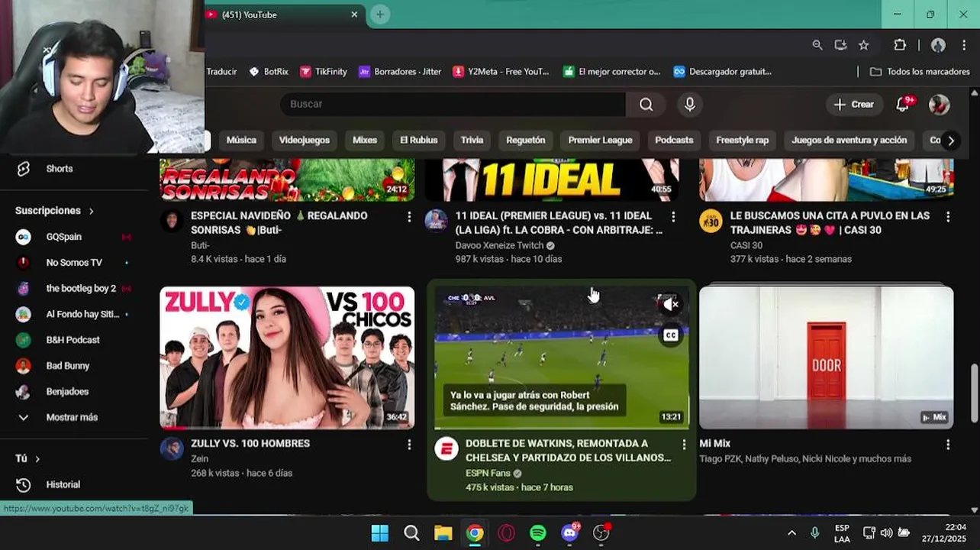The image size is (980, 550).
Task: Open the Chrome extensions puzzle icon
Action: (x=900, y=45)
